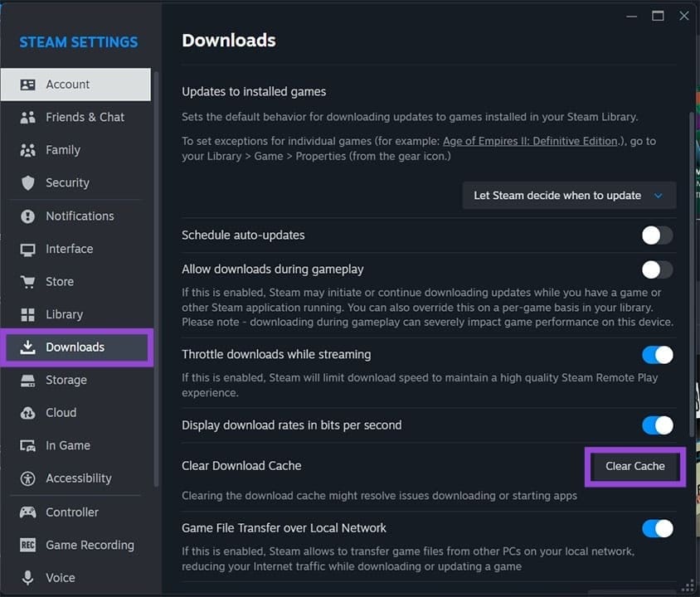Image resolution: width=700 pixels, height=597 pixels.
Task: Switch to In Game settings label
Action: tap(68, 446)
